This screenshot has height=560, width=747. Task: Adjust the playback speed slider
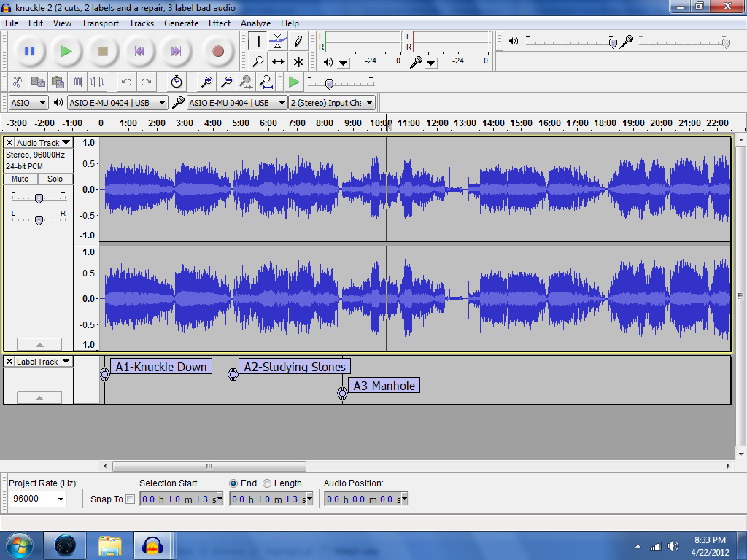pyautogui.click(x=329, y=84)
